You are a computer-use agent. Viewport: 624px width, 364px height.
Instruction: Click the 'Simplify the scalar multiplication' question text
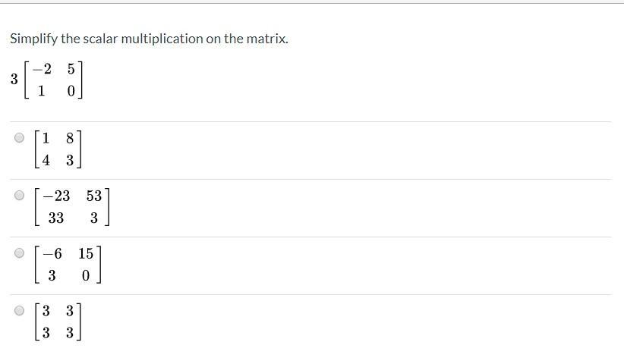tap(149, 39)
